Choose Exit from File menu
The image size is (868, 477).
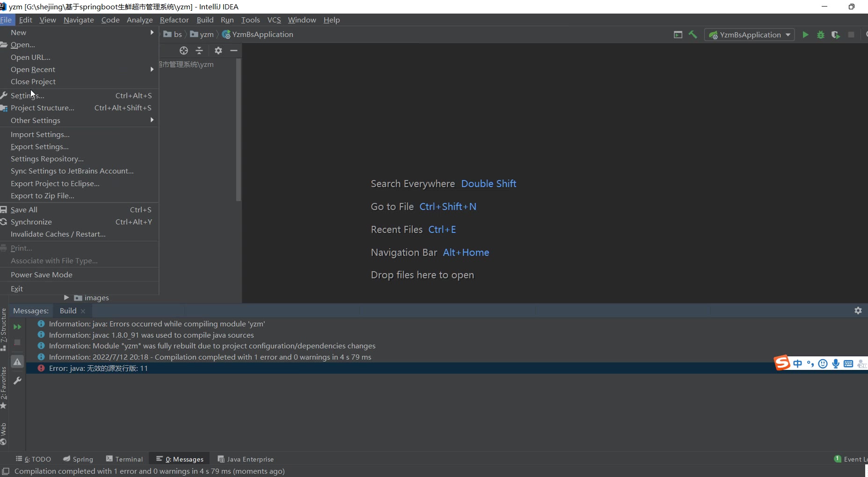tap(80, 289)
